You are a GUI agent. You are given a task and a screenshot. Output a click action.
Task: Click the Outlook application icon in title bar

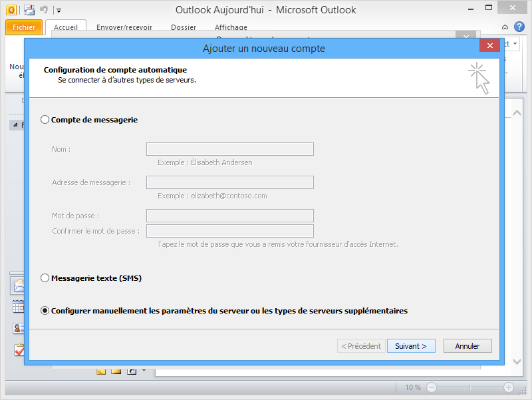[x=11, y=10]
